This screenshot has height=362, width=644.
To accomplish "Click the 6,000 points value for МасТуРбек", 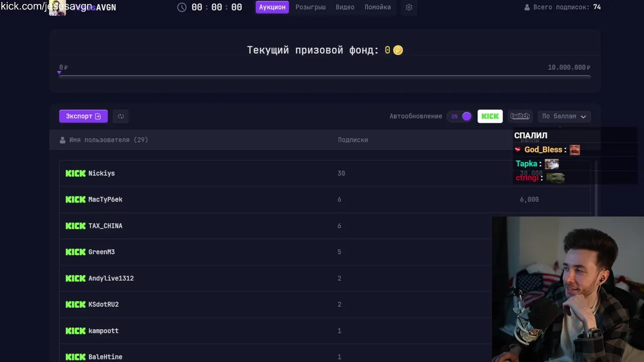I will pyautogui.click(x=529, y=200).
